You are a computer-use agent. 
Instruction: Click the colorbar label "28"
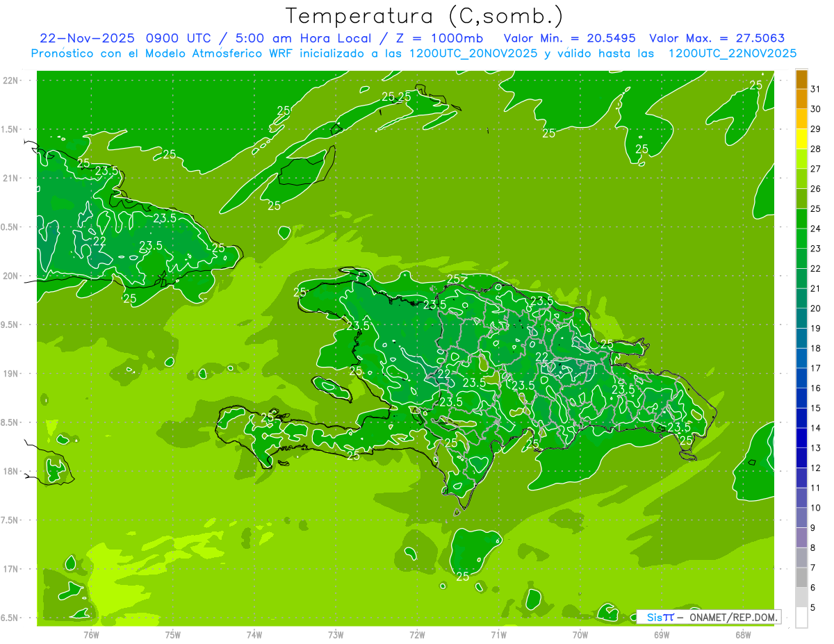pyautogui.click(x=816, y=149)
